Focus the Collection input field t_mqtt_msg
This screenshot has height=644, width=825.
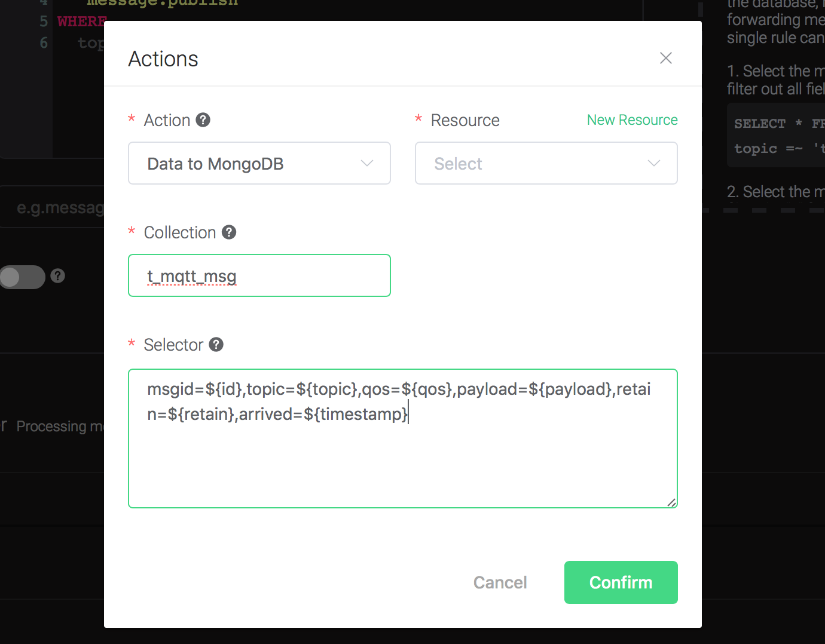pyautogui.click(x=259, y=275)
